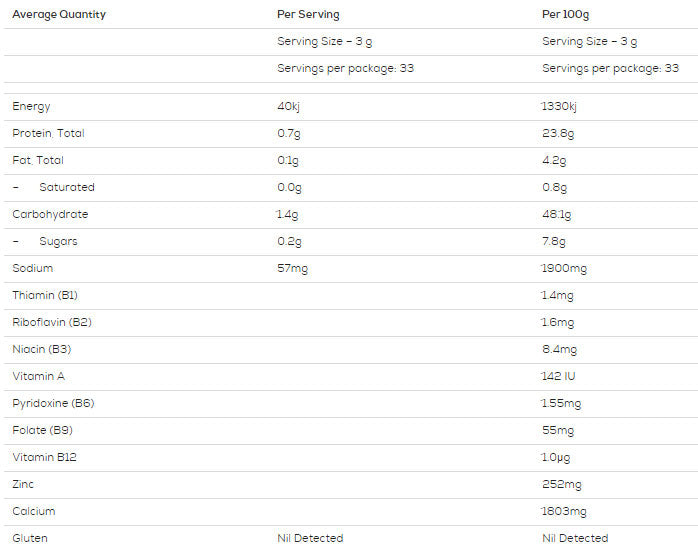Image resolution: width=698 pixels, height=556 pixels.
Task: Click the Niacin (B3) row label
Action: point(42,350)
